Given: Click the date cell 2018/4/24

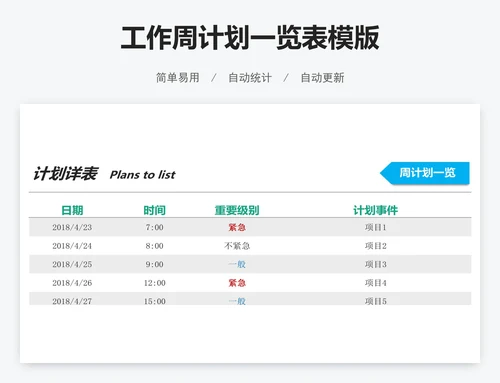Looking at the screenshot, I should pyautogui.click(x=72, y=246).
